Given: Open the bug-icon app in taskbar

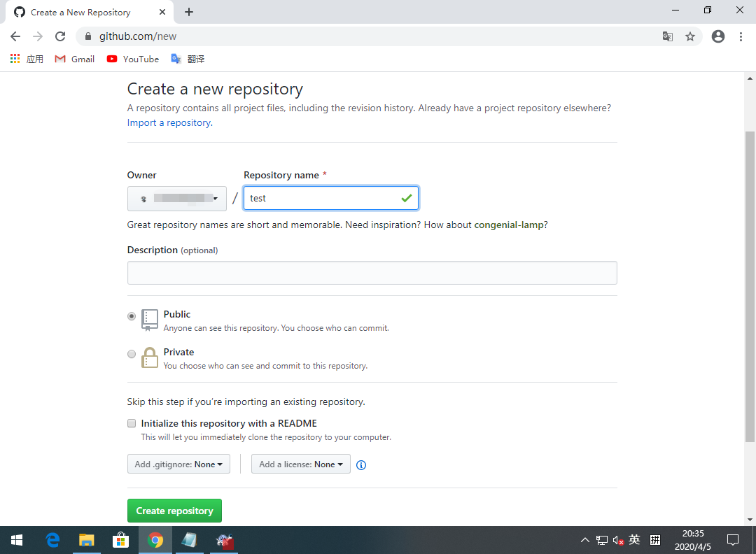Looking at the screenshot, I should [224, 540].
